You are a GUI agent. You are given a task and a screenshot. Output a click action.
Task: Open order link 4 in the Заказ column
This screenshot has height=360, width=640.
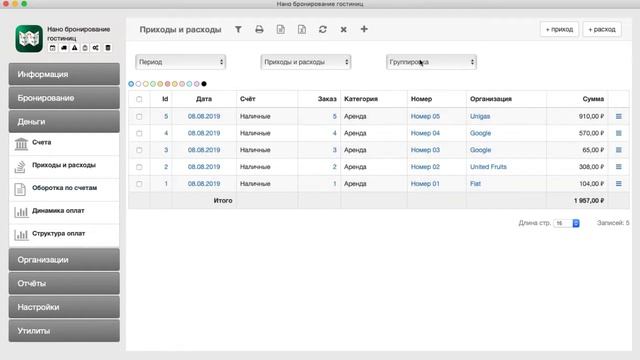pos(335,133)
